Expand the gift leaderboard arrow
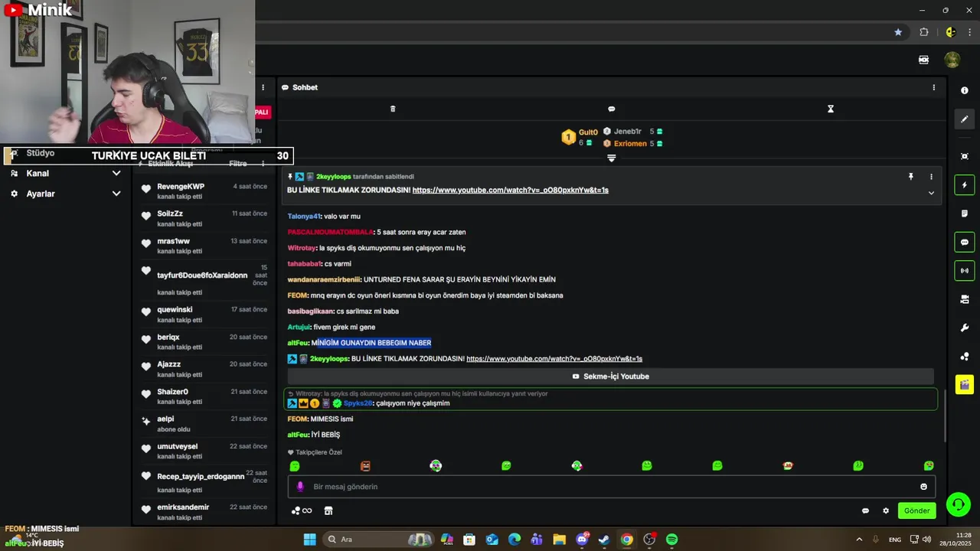Viewport: 980px width, 551px height. point(611,158)
